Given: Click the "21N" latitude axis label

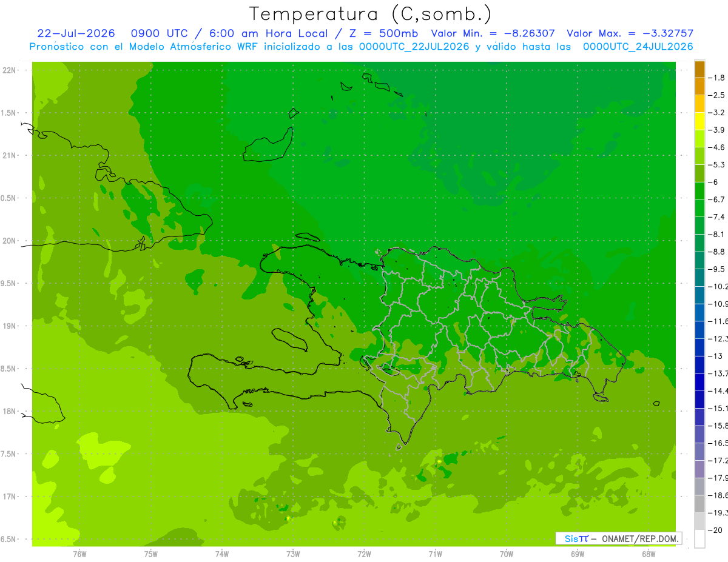Looking at the screenshot, I should point(9,156).
